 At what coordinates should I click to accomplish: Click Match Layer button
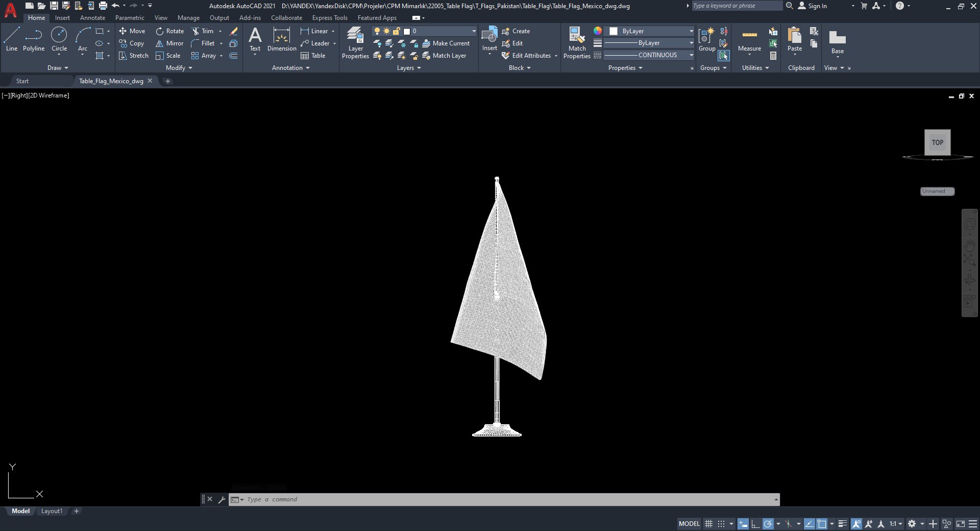(444, 56)
